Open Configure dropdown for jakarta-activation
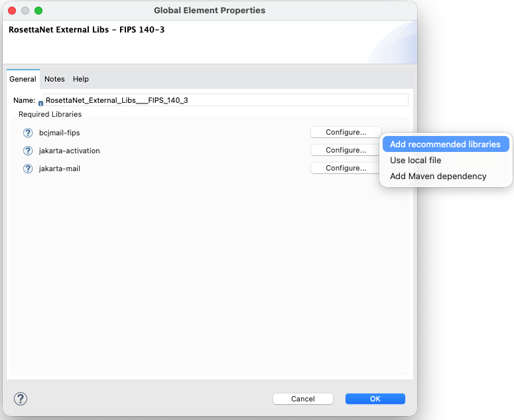Screen dimensions: 514x420 point(346,150)
